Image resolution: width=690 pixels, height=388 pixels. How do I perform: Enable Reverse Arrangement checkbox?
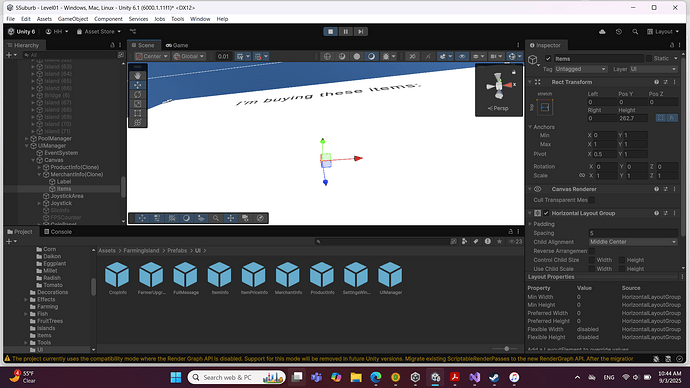(x=592, y=251)
